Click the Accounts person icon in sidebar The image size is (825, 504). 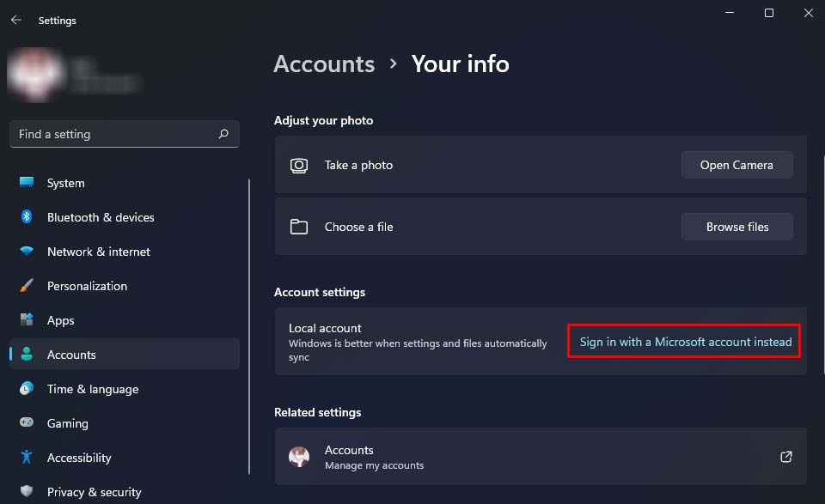(x=27, y=354)
